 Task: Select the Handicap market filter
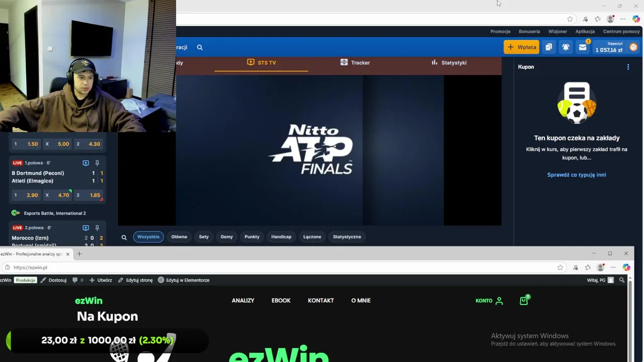click(x=281, y=237)
